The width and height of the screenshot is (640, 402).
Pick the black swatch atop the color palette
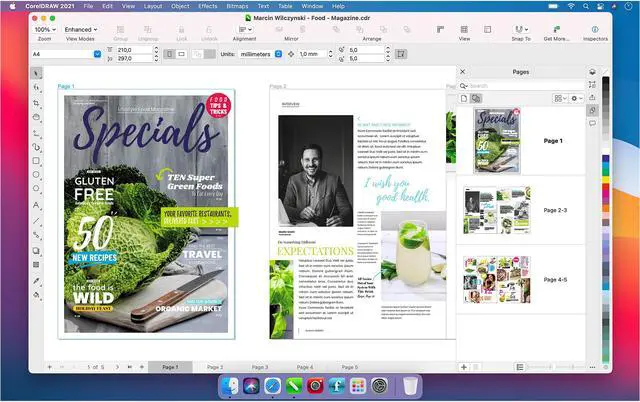click(606, 80)
